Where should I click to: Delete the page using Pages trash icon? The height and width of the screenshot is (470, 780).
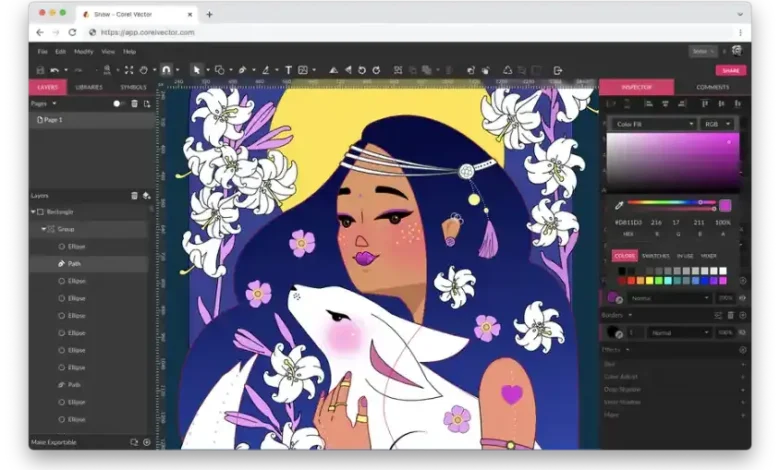(134, 103)
